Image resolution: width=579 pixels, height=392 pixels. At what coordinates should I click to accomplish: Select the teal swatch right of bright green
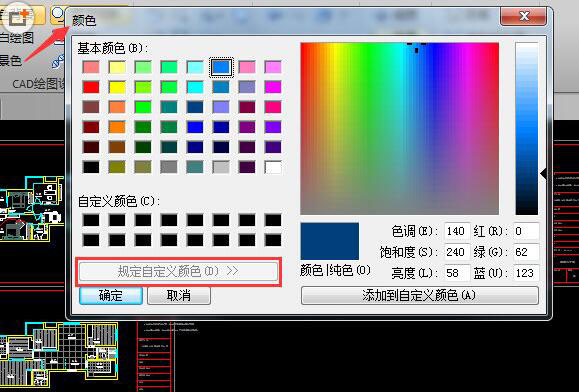(x=169, y=107)
